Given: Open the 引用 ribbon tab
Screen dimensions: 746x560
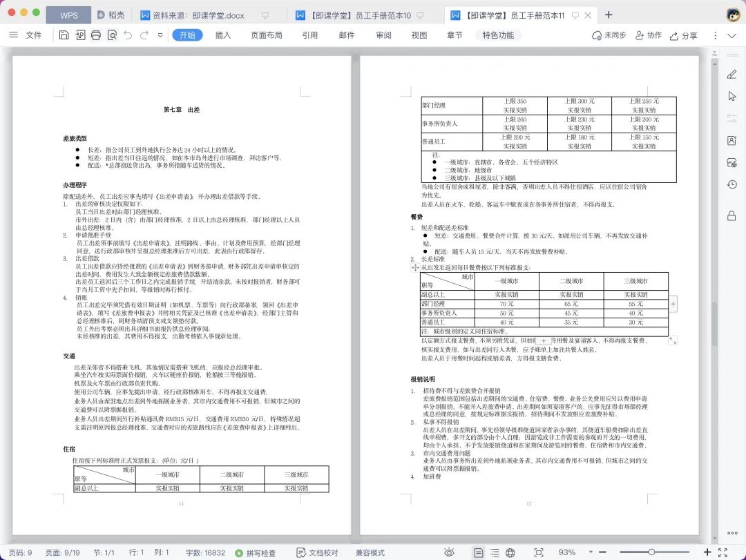Looking at the screenshot, I should click(309, 35).
